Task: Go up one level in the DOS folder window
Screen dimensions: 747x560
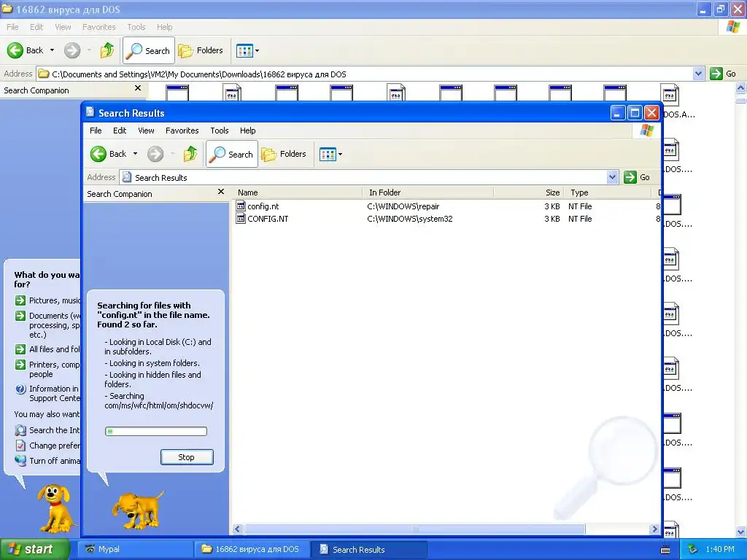Action: coord(107,50)
